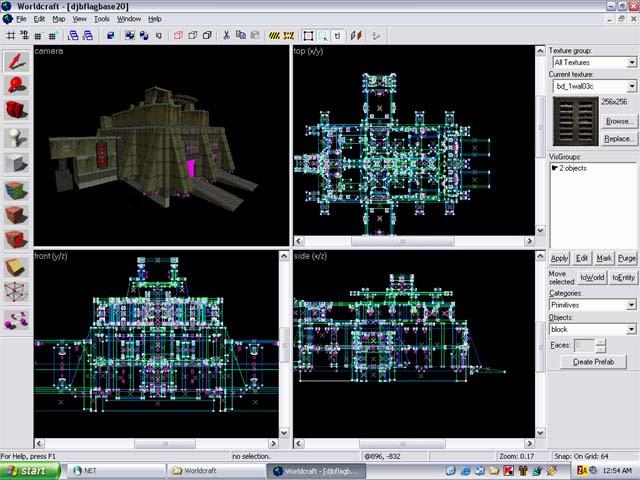
Task: Click the Edit Cordon Bounds icon
Action: click(289, 36)
